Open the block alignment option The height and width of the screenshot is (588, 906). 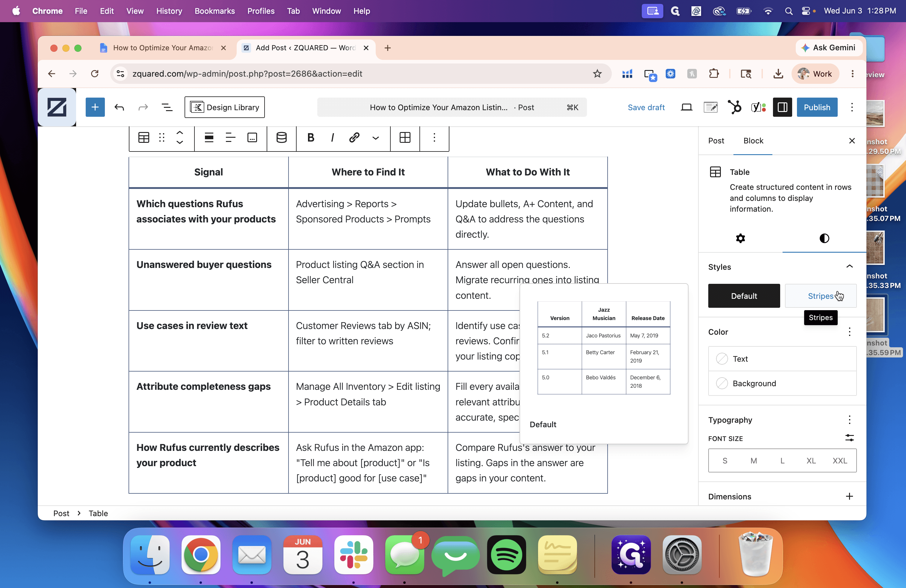click(x=209, y=137)
